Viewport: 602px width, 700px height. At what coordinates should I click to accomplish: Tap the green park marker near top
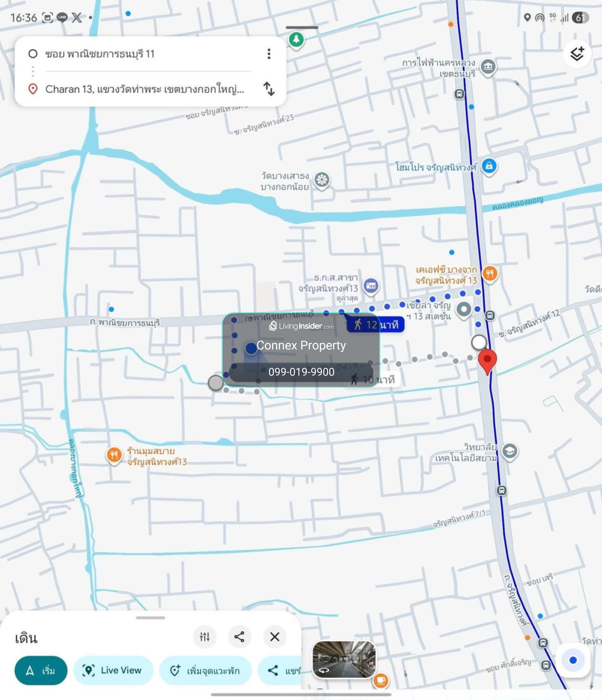click(296, 39)
